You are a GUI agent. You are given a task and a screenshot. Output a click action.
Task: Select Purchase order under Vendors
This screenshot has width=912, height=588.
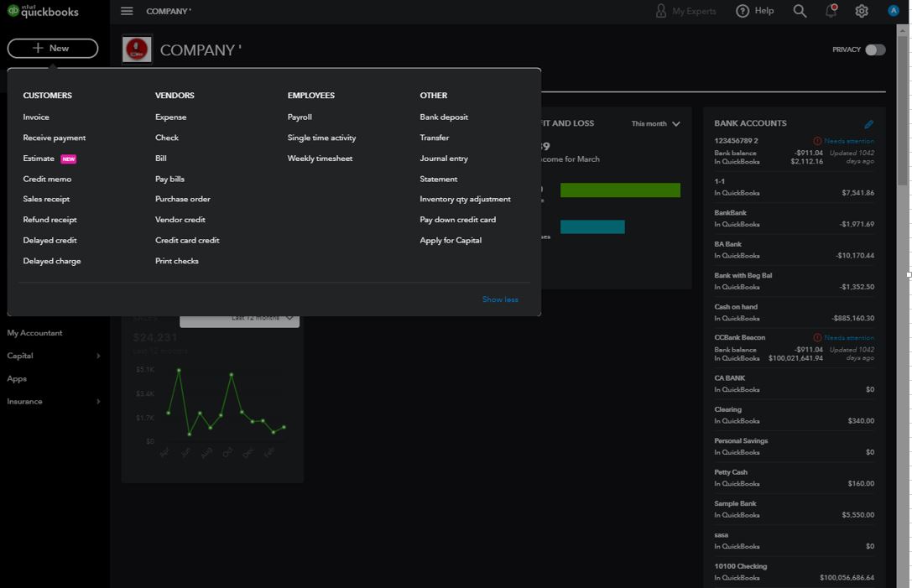coord(182,200)
